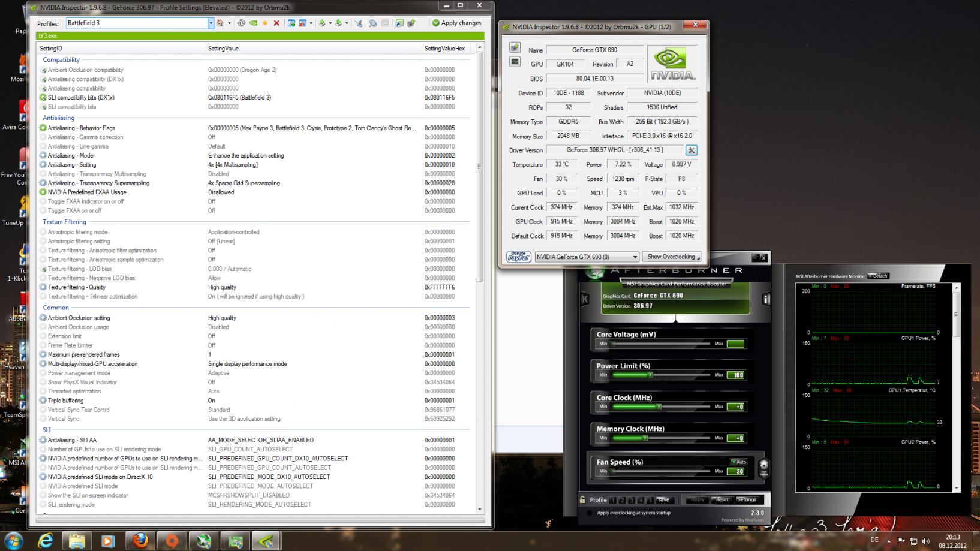980x551 pixels.
Task: Click the Power Limit slider handle
Action: click(x=650, y=375)
